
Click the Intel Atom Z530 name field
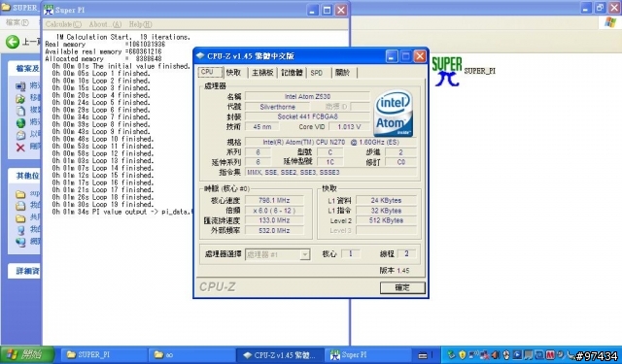[307, 96]
